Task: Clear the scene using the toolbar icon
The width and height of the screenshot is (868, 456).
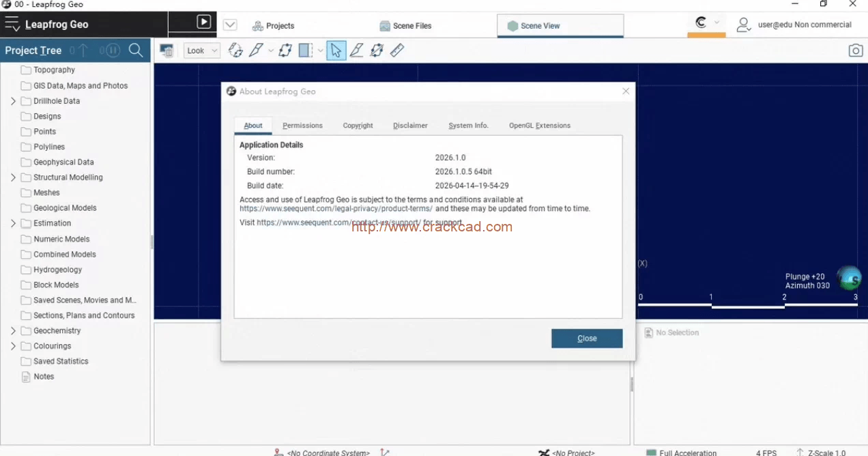Action: 167,51
